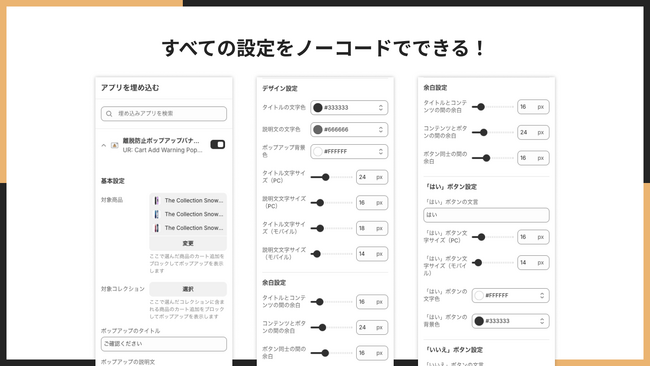Open the #FFFFFF swatch for ポップアップ背景色
The image size is (650, 366).
tap(318, 152)
